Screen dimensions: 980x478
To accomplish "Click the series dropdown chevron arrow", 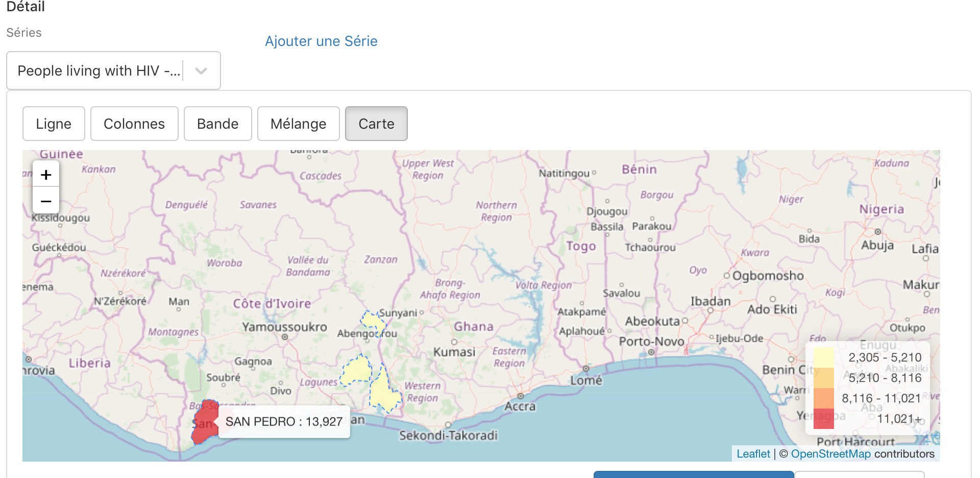I will pyautogui.click(x=201, y=71).
